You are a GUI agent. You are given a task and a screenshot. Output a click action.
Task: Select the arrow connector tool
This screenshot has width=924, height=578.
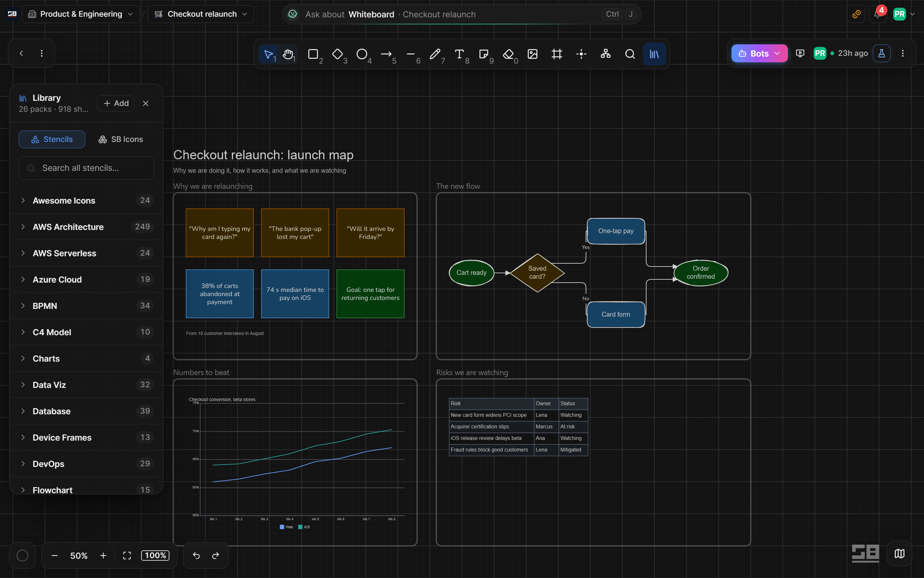pyautogui.click(x=386, y=54)
